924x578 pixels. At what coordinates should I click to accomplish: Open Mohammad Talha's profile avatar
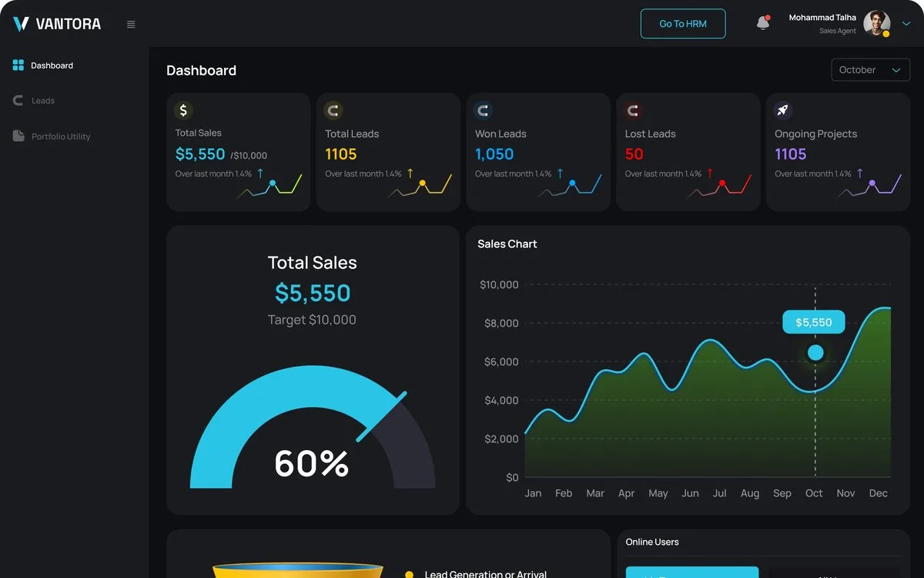(876, 23)
